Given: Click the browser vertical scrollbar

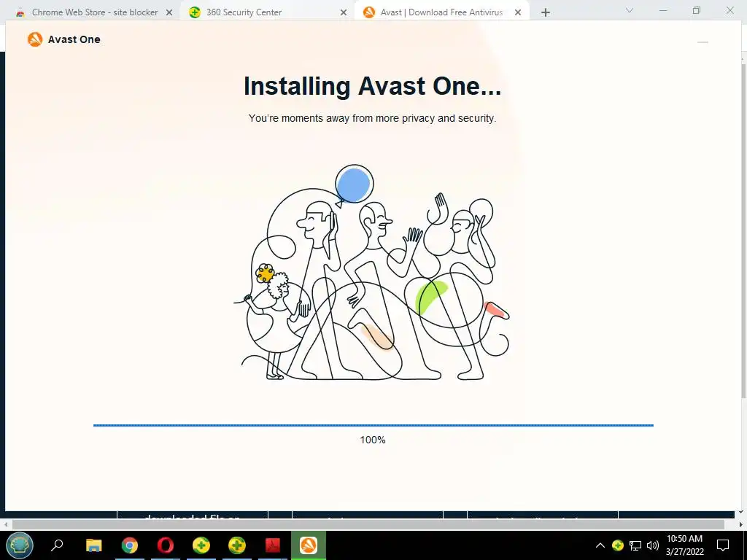Looking at the screenshot, I should point(743,231).
